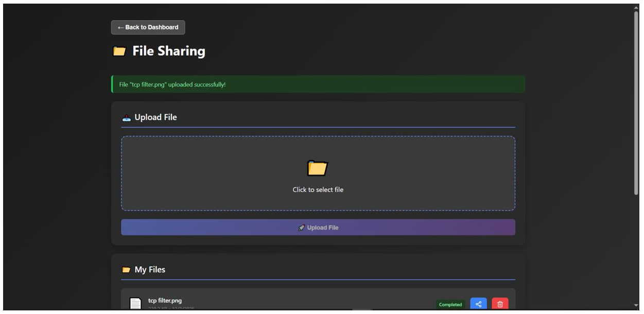Click the rocket icon on the Upload File button
The height and width of the screenshot is (314, 644).
tap(302, 228)
